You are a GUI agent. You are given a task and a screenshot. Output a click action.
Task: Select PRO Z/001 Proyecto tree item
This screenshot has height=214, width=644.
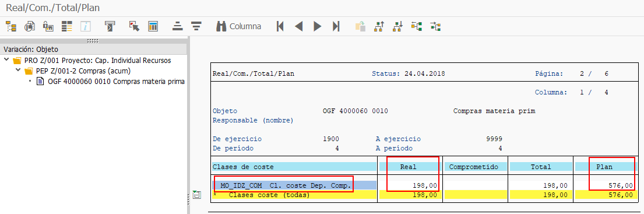tap(98, 61)
